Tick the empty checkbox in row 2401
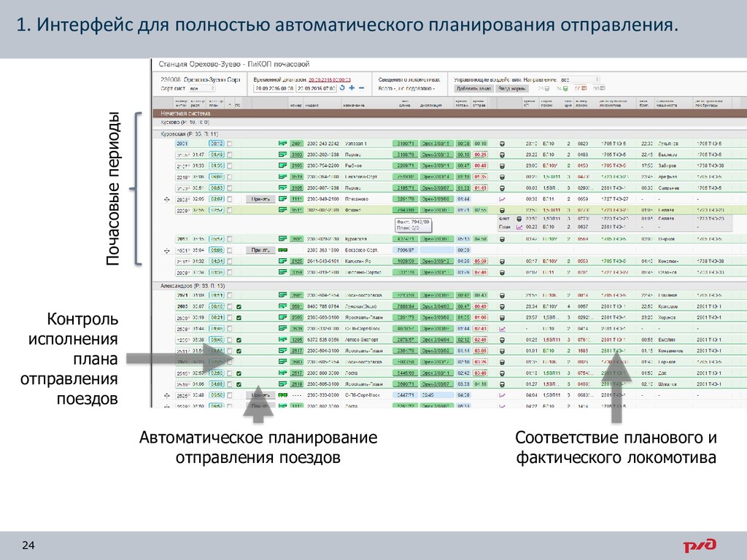Screen dimensions: 747x560 click(230, 144)
